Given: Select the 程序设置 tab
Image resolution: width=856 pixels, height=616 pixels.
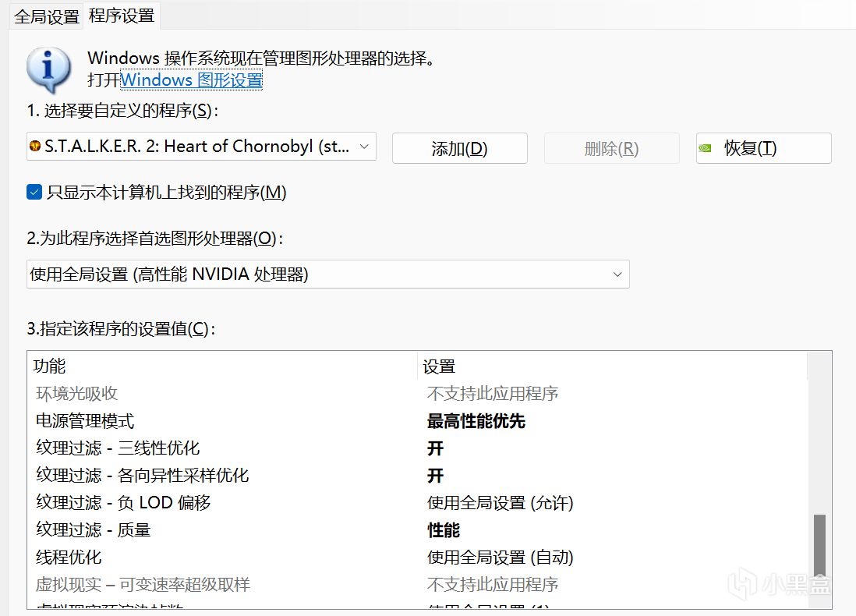Looking at the screenshot, I should click(122, 15).
